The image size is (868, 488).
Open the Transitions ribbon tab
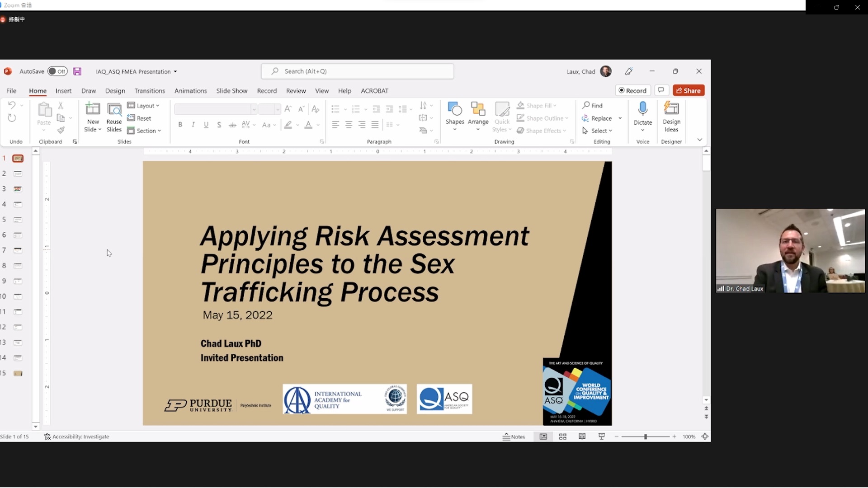(150, 91)
